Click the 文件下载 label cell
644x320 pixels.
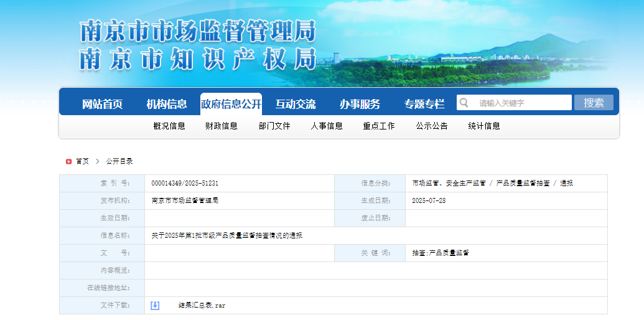point(102,306)
